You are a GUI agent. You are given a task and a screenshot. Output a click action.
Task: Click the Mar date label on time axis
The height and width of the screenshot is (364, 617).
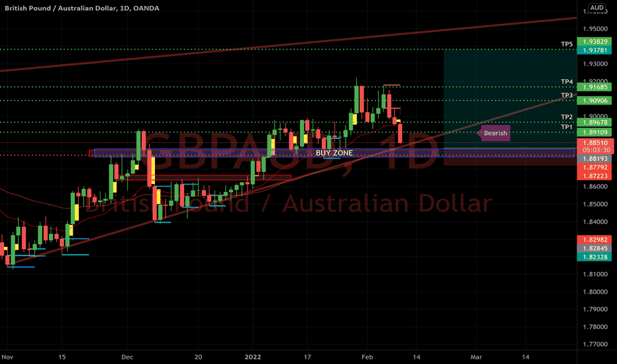476,357
